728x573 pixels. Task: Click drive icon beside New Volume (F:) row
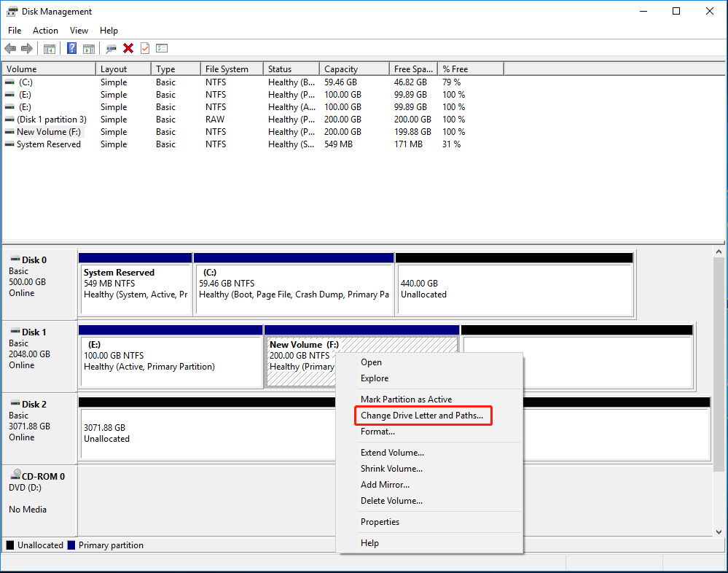coord(9,132)
